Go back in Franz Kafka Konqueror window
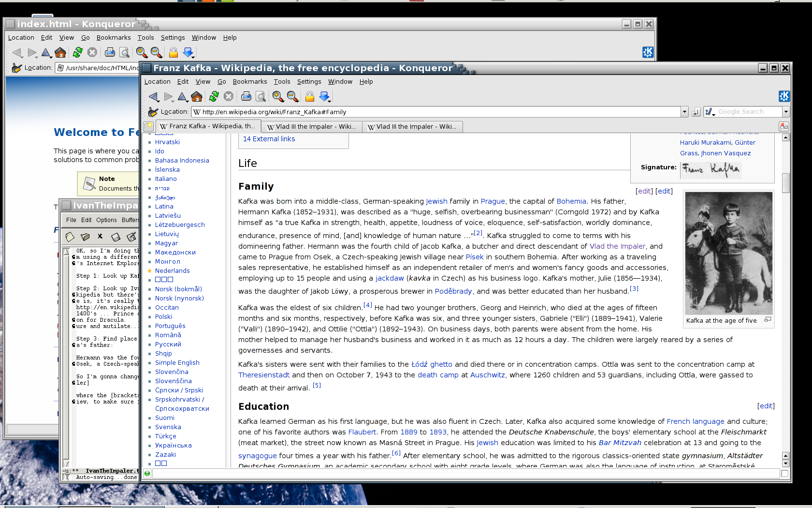Screen dimensions: 812x508 (154, 97)
